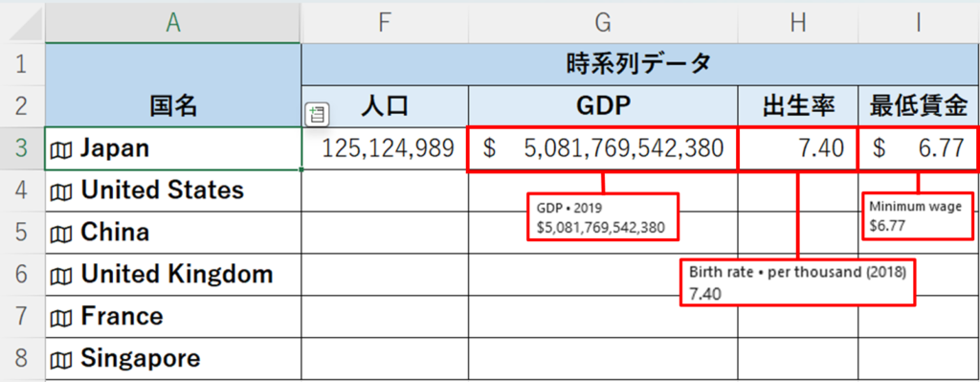The image size is (980, 382).
Task: Click the map icon next to Singapore
Action: click(60, 359)
